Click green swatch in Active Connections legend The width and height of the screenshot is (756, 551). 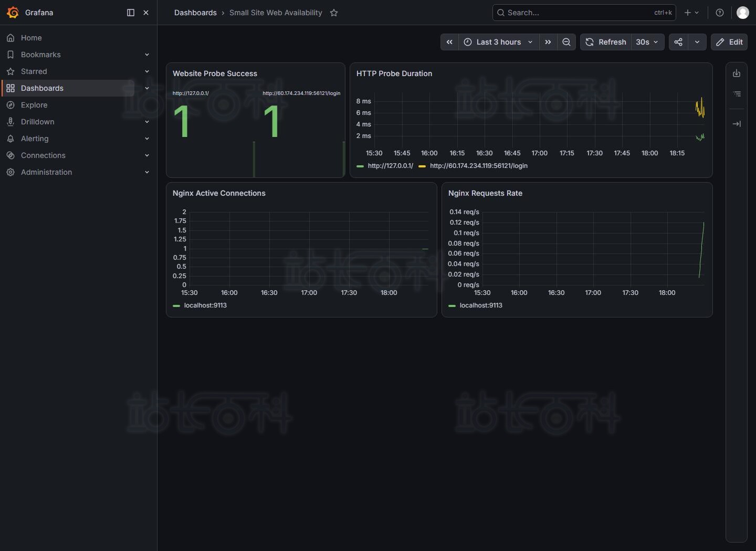pos(176,305)
